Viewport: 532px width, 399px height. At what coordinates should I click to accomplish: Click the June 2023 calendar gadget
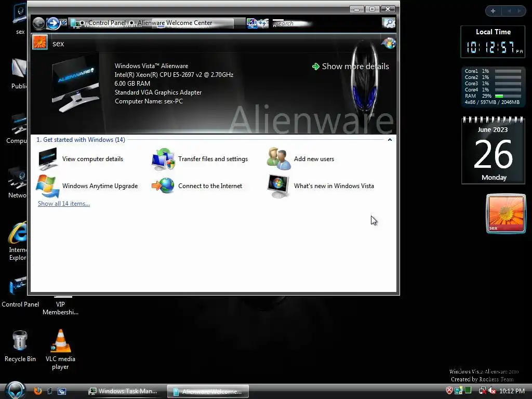(493, 150)
